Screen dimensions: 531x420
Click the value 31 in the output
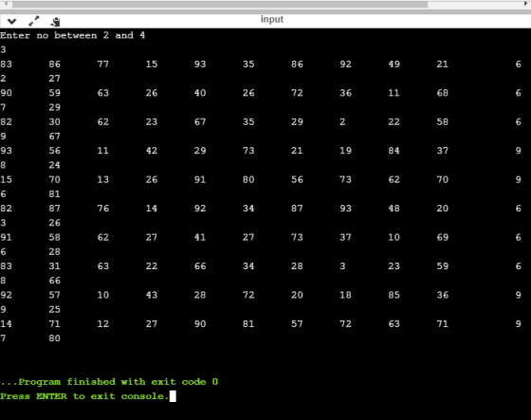pyautogui.click(x=55, y=266)
